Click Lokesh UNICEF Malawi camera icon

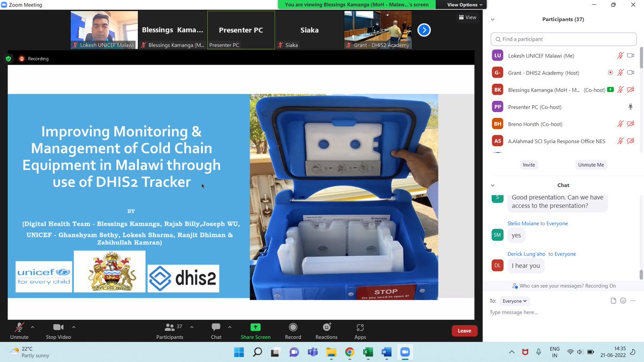tap(631, 56)
